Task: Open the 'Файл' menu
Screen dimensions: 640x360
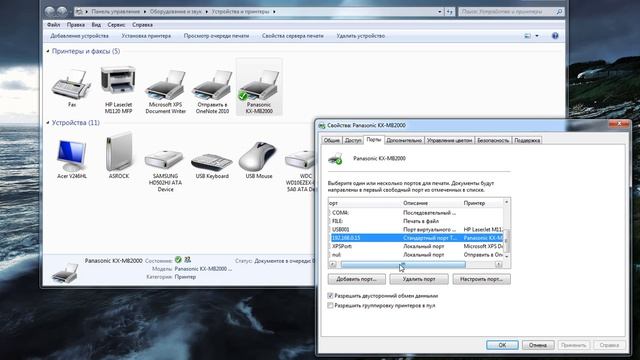Action: click(53, 24)
